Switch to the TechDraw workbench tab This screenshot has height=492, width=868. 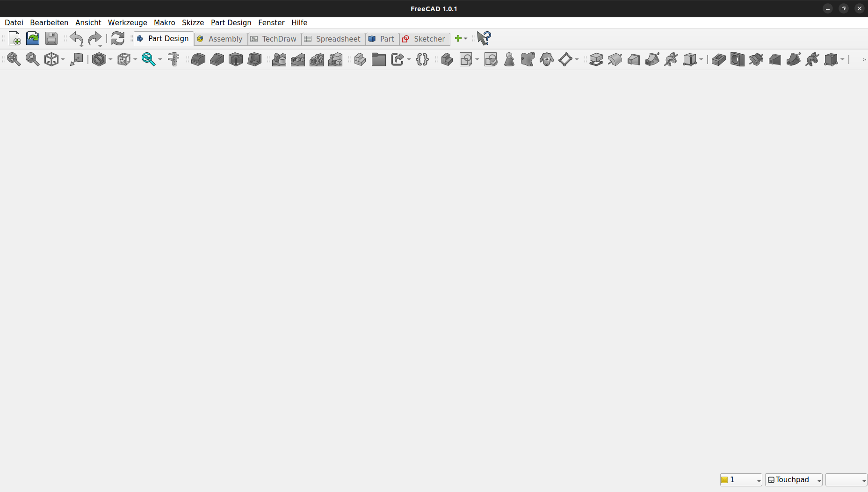tap(275, 39)
